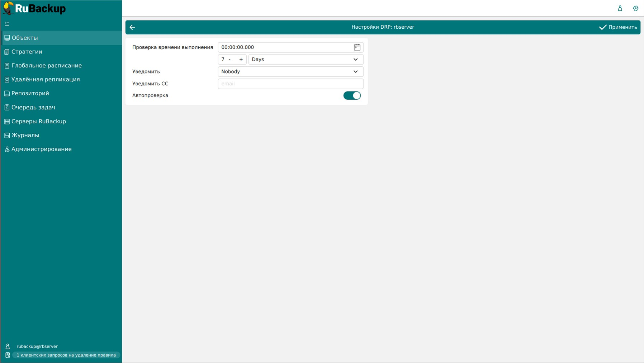Screen dimensions: 644x363
Task: Focus the execution time 00:00:00.000 field
Action: [285, 47]
